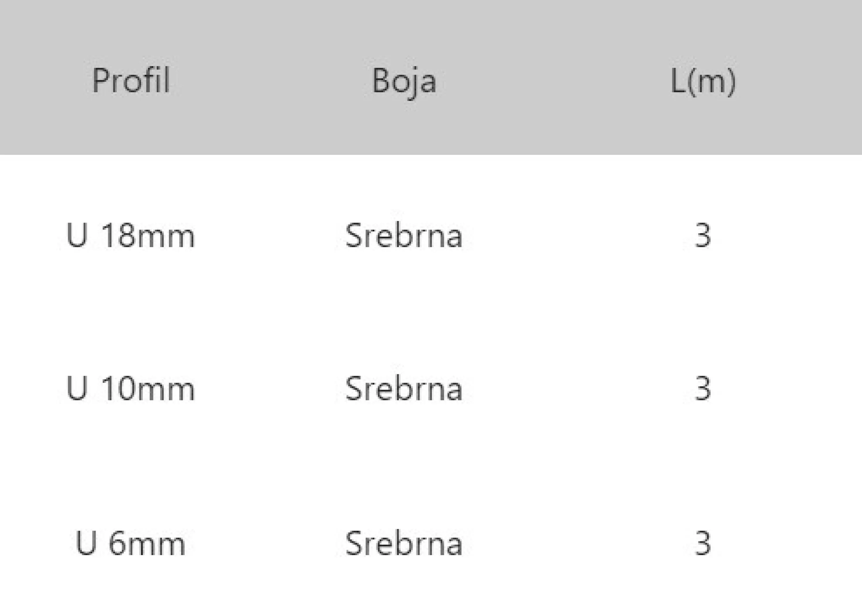Select length value 3 for U 6mm
This screenshot has width=862, height=616.
tap(703, 544)
